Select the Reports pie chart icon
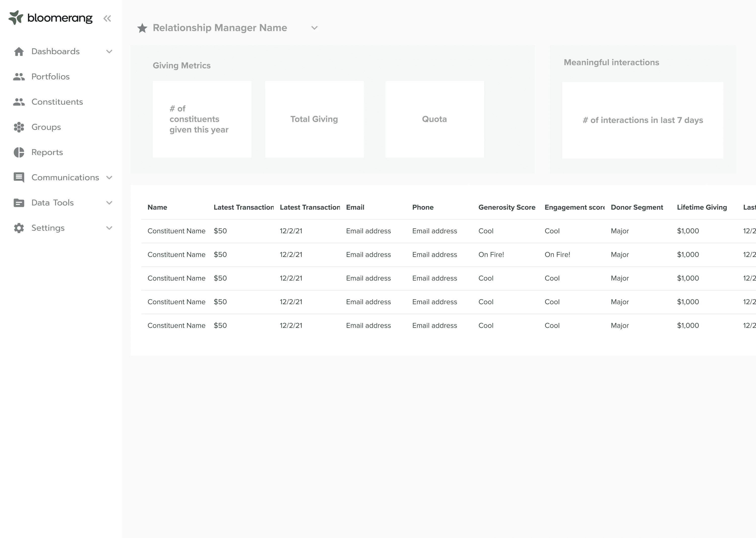The height and width of the screenshot is (538, 756). (19, 152)
